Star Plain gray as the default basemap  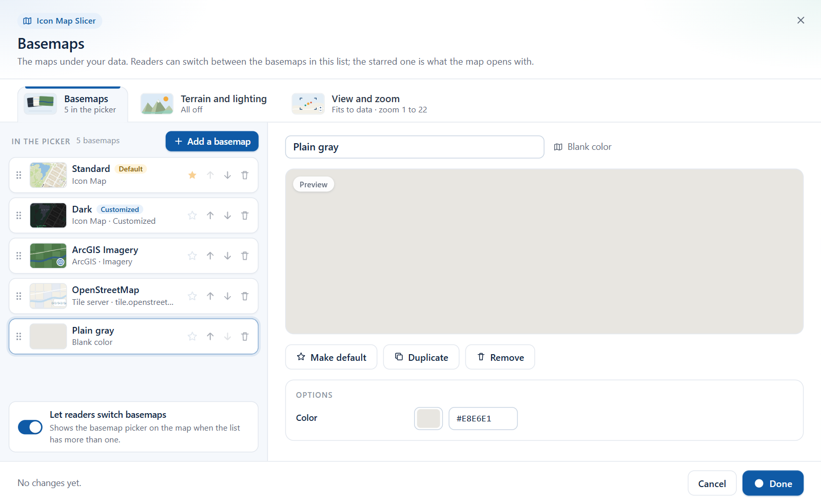(192, 336)
